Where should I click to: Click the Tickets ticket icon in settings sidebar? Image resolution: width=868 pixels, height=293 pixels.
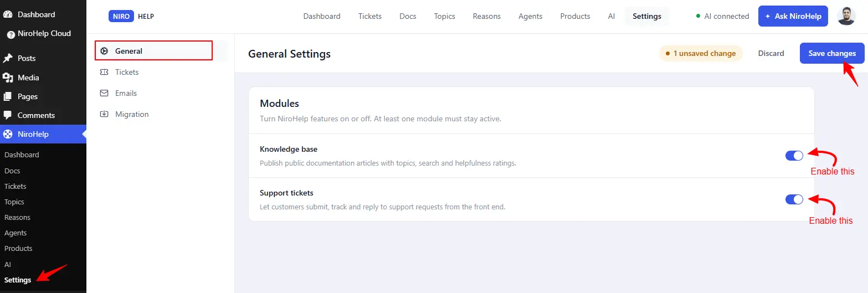[104, 72]
